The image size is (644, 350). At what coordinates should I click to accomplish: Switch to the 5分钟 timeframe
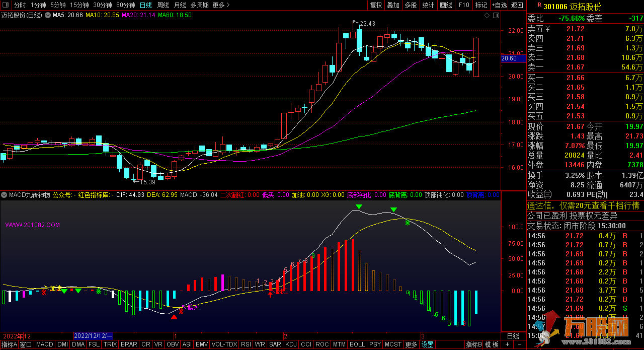coord(58,5)
